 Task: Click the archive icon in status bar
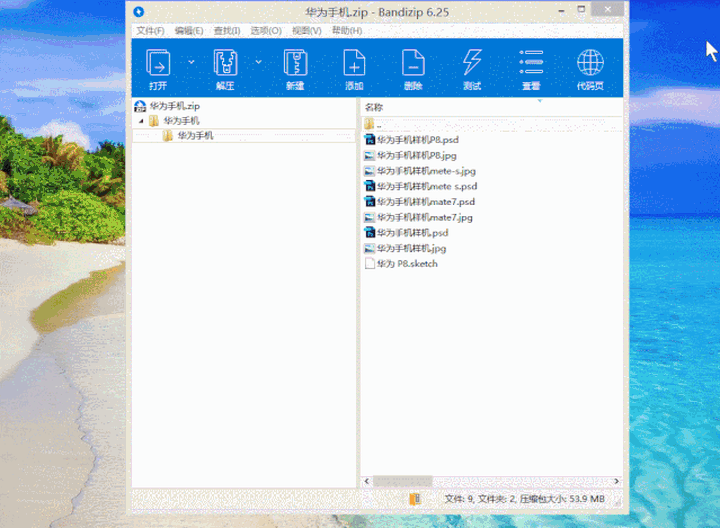[415, 499]
